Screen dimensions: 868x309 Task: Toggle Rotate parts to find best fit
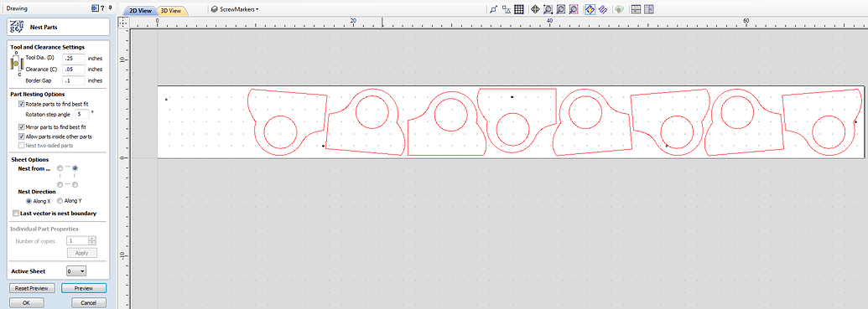pos(22,104)
